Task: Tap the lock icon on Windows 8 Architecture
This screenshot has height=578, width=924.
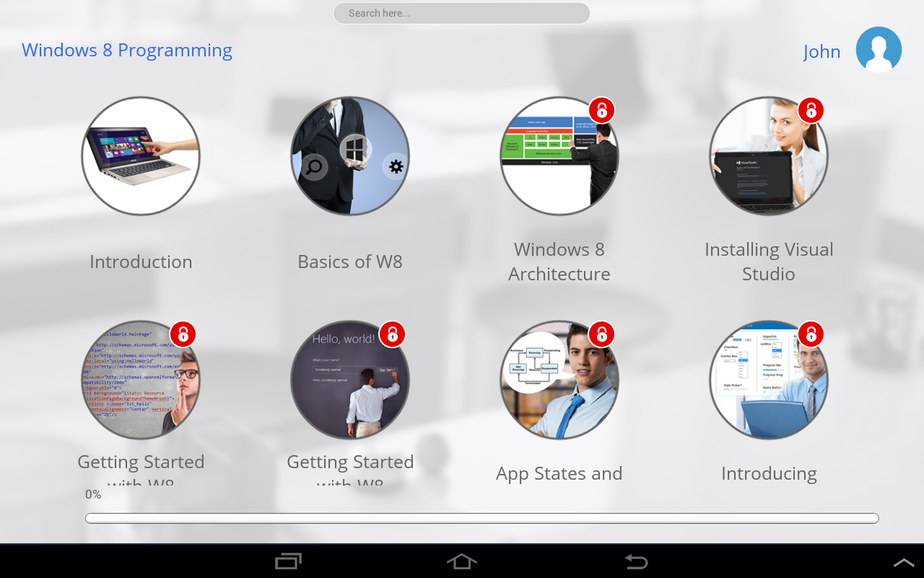Action: point(601,111)
